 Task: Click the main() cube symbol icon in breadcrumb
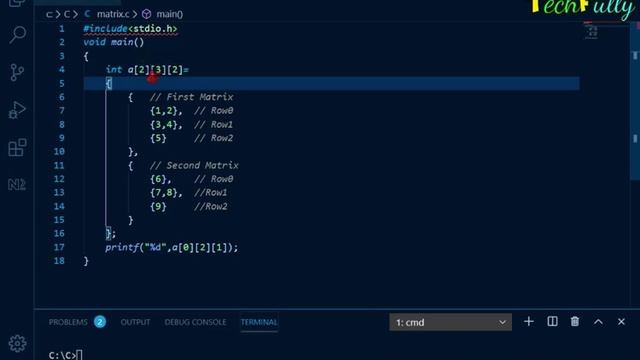[x=147, y=14]
